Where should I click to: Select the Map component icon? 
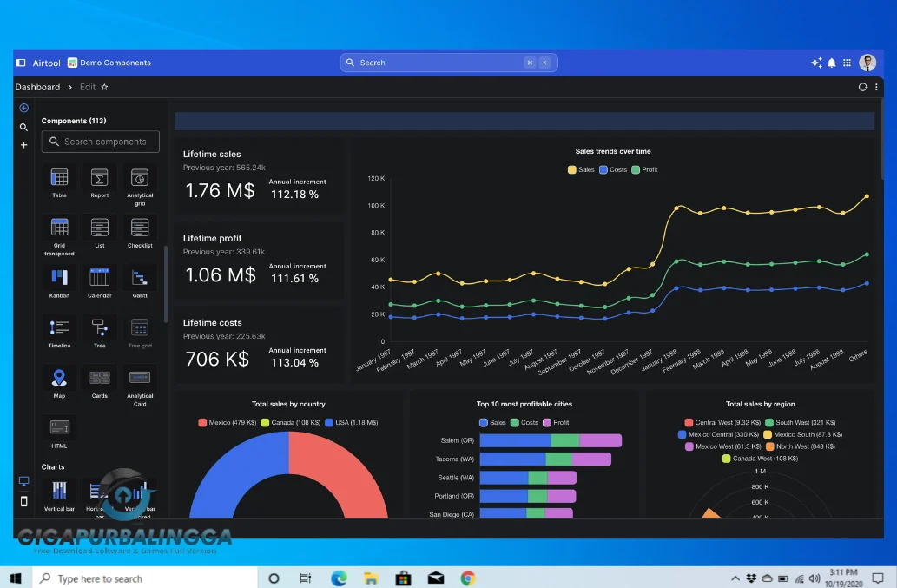coord(60,378)
